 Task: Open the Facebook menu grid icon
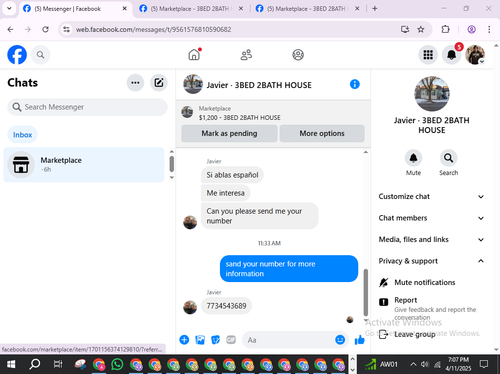click(428, 55)
